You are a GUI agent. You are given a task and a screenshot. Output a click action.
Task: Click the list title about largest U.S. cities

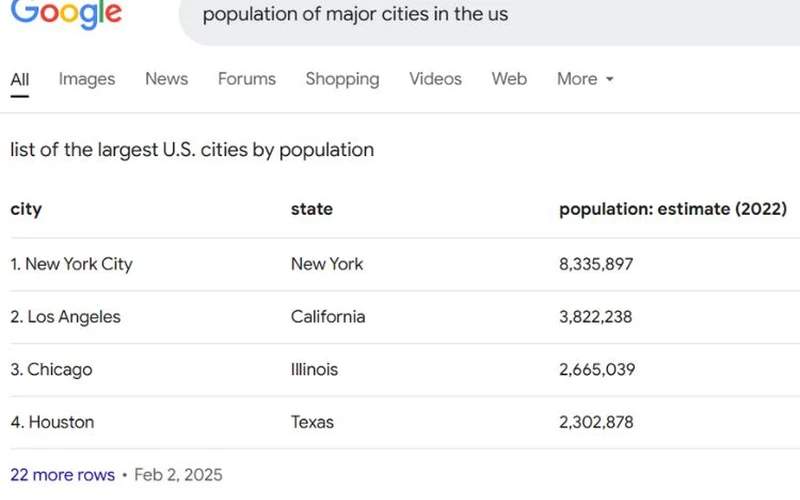[x=192, y=150]
